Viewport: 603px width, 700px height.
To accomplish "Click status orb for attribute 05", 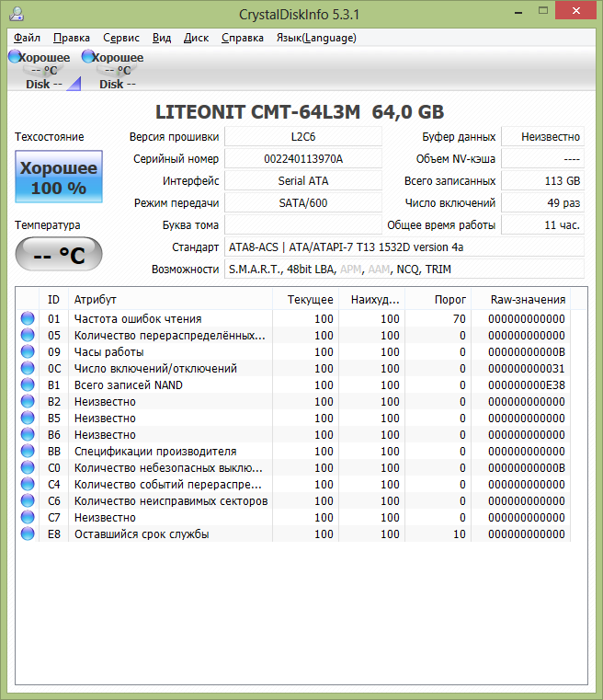I will [x=28, y=335].
